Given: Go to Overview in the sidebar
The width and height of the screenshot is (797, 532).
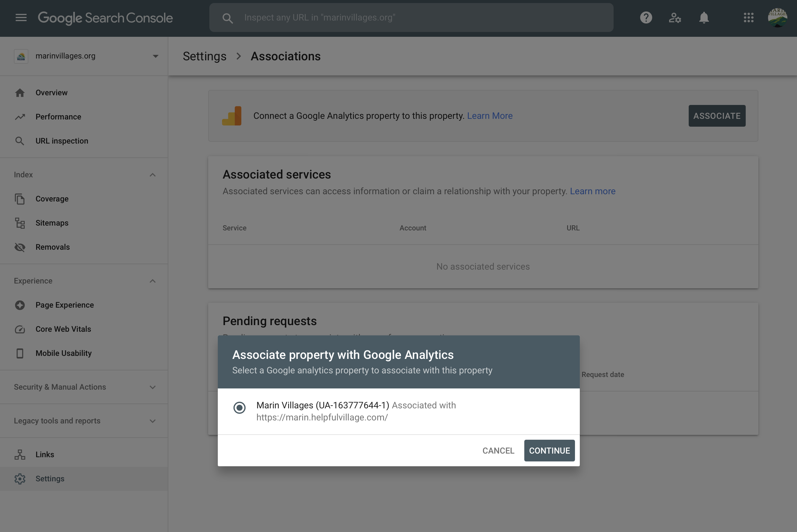Looking at the screenshot, I should coord(84,93).
